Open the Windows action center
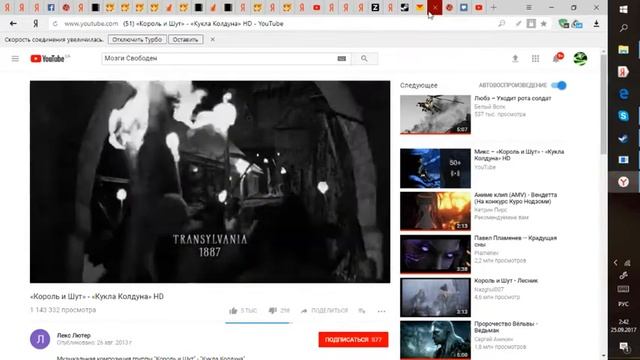Image resolution: width=640 pixels, height=360 pixels. 623,347
